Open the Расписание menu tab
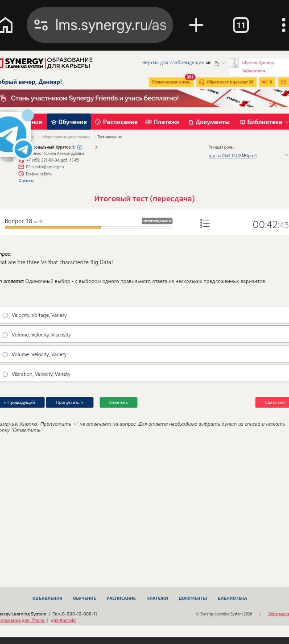 click(116, 122)
